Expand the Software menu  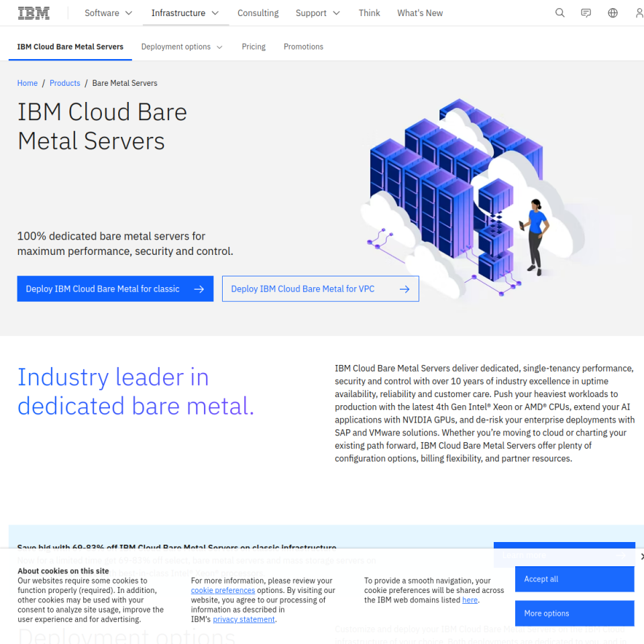[108, 13]
